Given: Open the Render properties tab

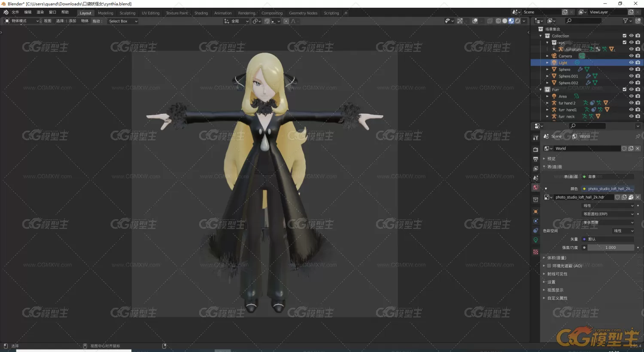Looking at the screenshot, I should point(535,150).
